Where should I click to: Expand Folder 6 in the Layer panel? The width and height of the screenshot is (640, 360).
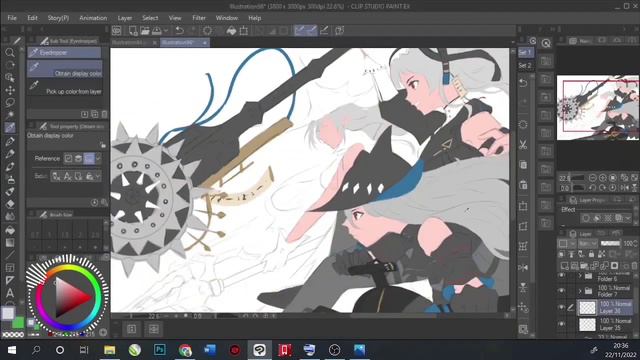[580, 276]
